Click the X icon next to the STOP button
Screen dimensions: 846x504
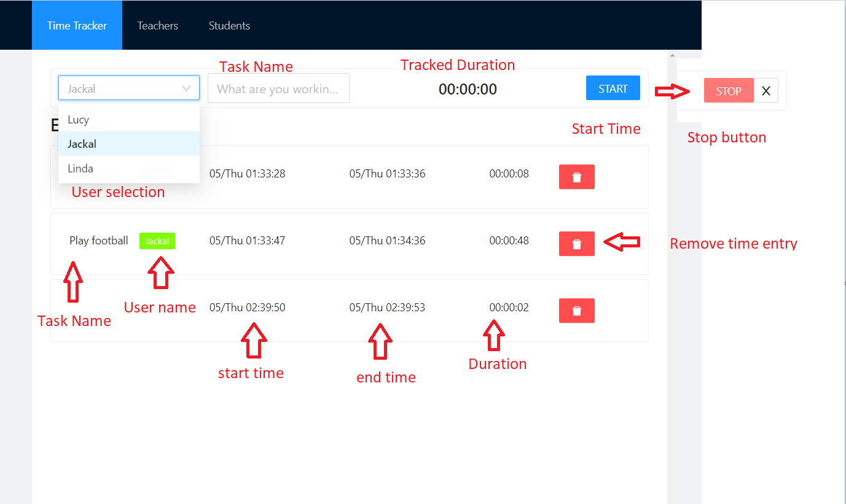click(766, 90)
